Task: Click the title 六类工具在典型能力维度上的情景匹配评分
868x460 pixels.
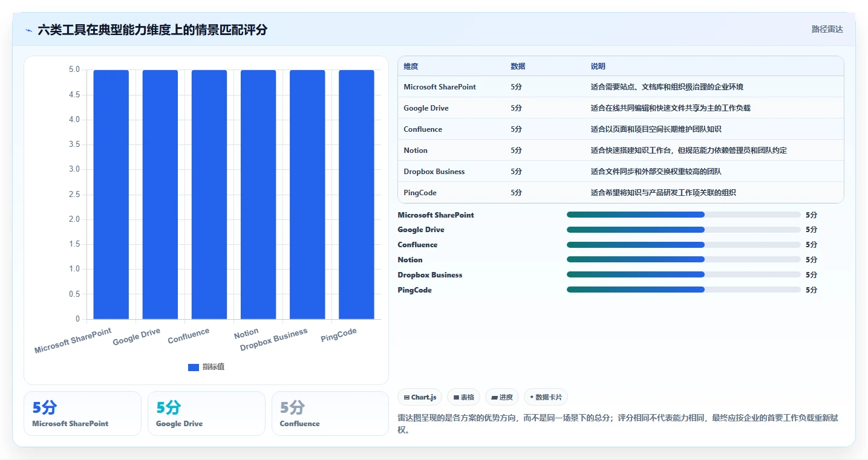Action: point(152,30)
